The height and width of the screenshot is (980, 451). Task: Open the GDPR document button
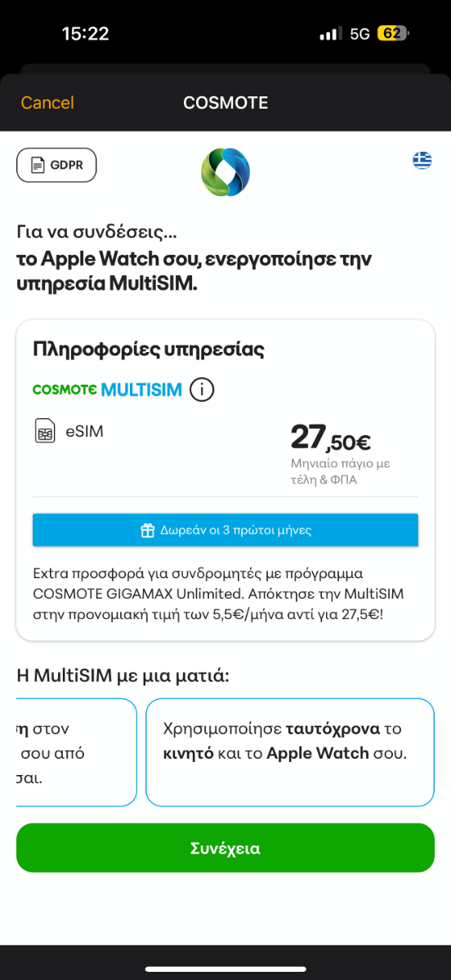coord(56,165)
